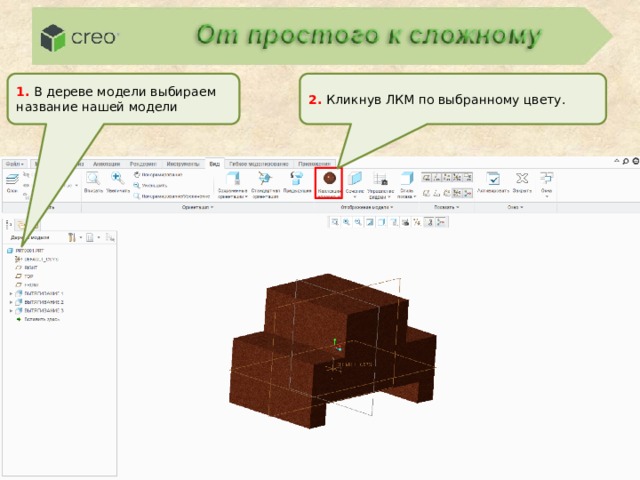Screen dimensions: 640x480
Task: Toggle third display icon in Показать top row
Action: (447, 177)
